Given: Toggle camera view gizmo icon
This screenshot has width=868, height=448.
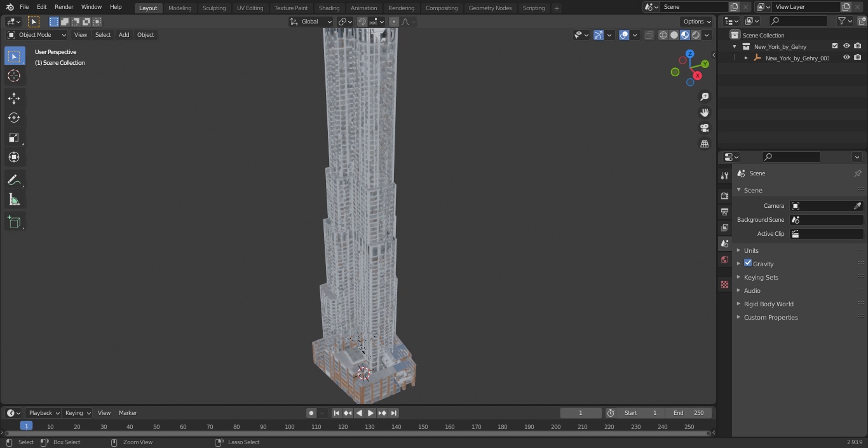Looking at the screenshot, I should [x=704, y=128].
